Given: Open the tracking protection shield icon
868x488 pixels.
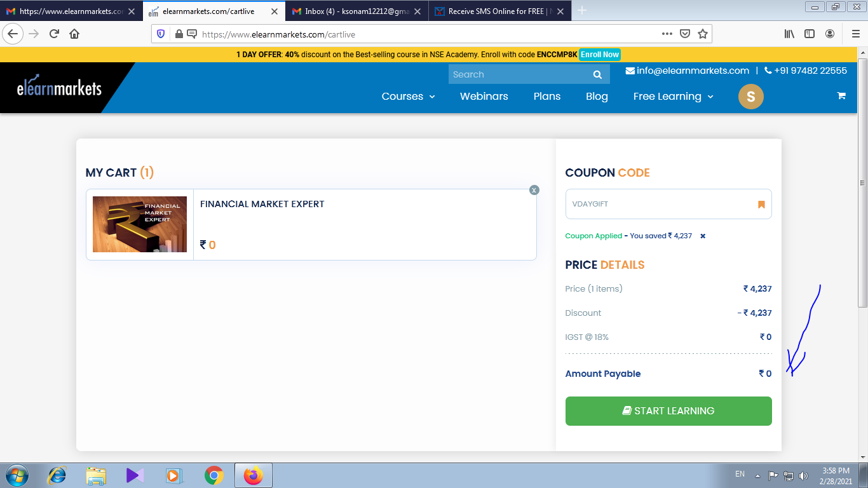Looking at the screenshot, I should (161, 34).
